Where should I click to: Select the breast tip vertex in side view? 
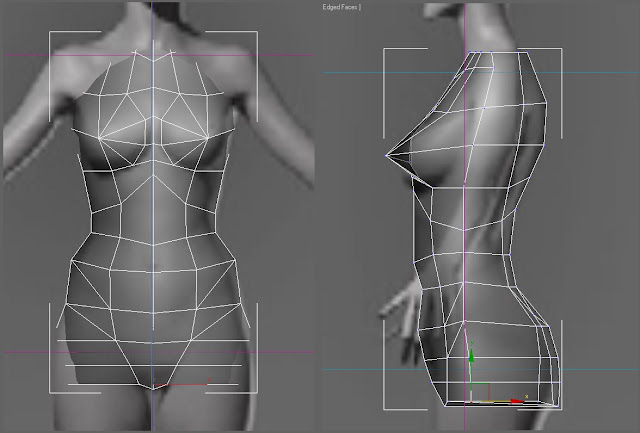[386, 155]
